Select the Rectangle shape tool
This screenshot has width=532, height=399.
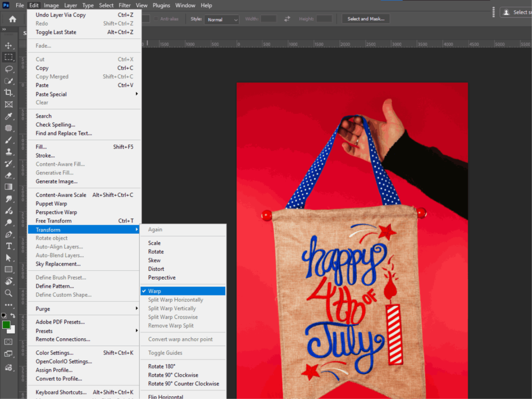click(8, 270)
